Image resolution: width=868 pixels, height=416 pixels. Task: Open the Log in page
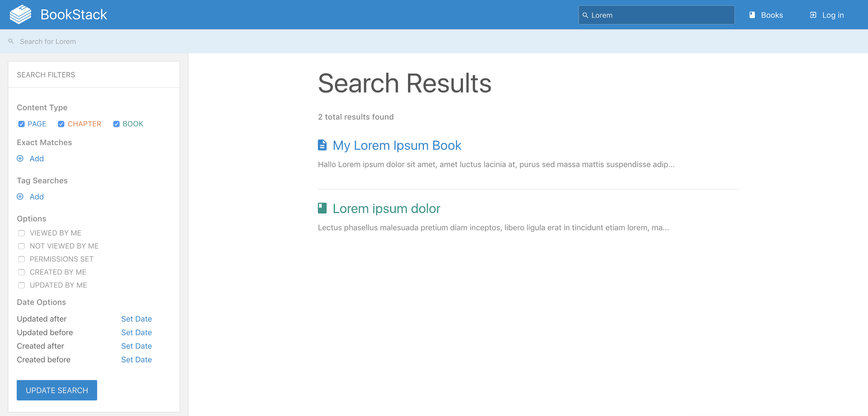[x=833, y=15]
